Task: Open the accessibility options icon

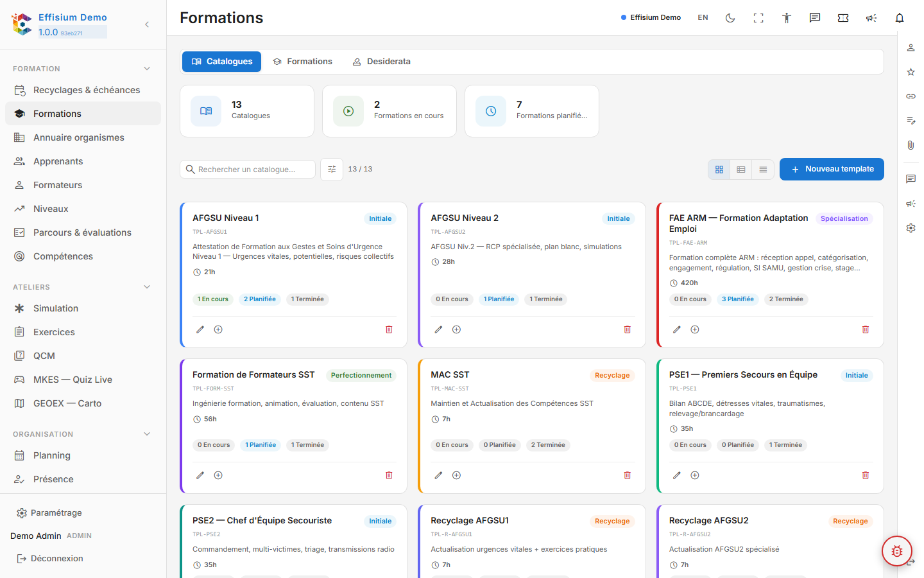Action: pyautogui.click(x=787, y=18)
